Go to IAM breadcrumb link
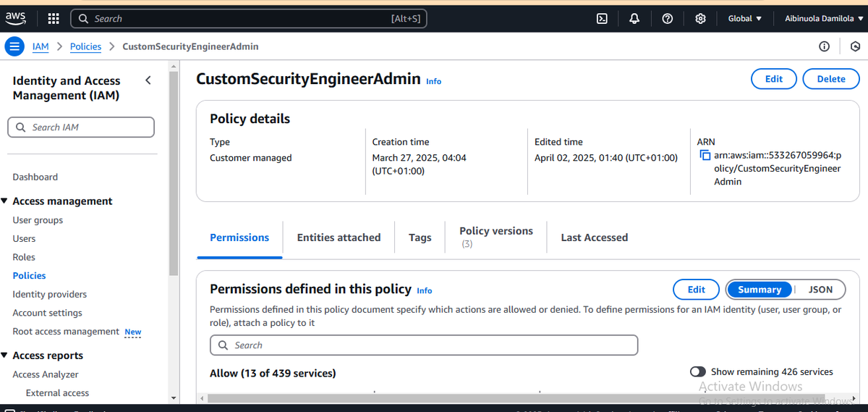Viewport: 868px width, 412px height. pyautogui.click(x=41, y=46)
